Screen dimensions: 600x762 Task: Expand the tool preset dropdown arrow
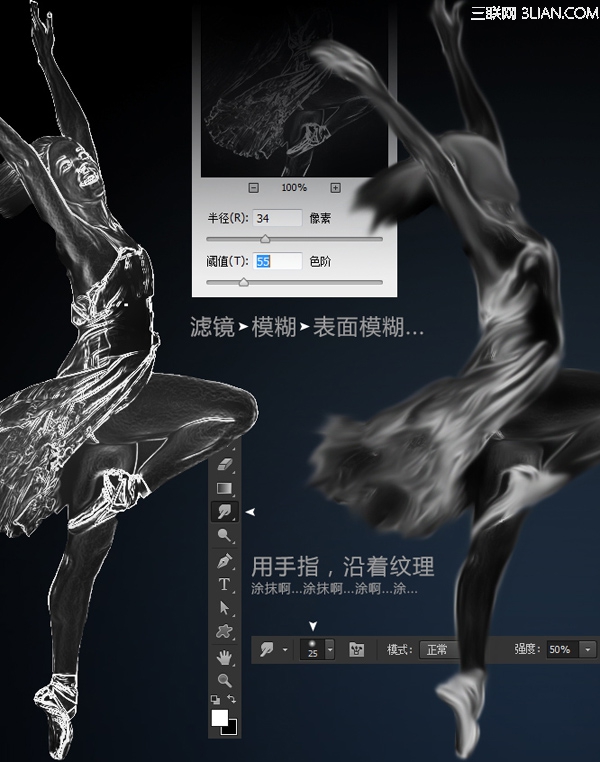click(x=285, y=650)
